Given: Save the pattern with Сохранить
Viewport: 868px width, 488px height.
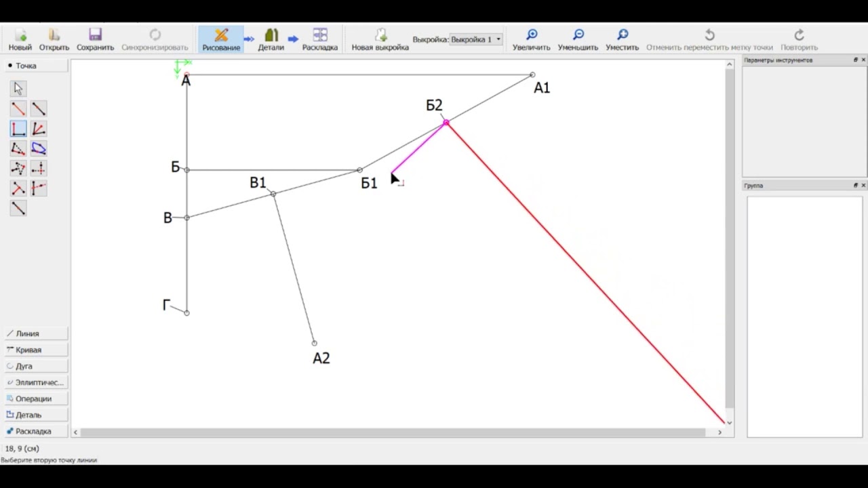Looking at the screenshot, I should pyautogui.click(x=95, y=40).
